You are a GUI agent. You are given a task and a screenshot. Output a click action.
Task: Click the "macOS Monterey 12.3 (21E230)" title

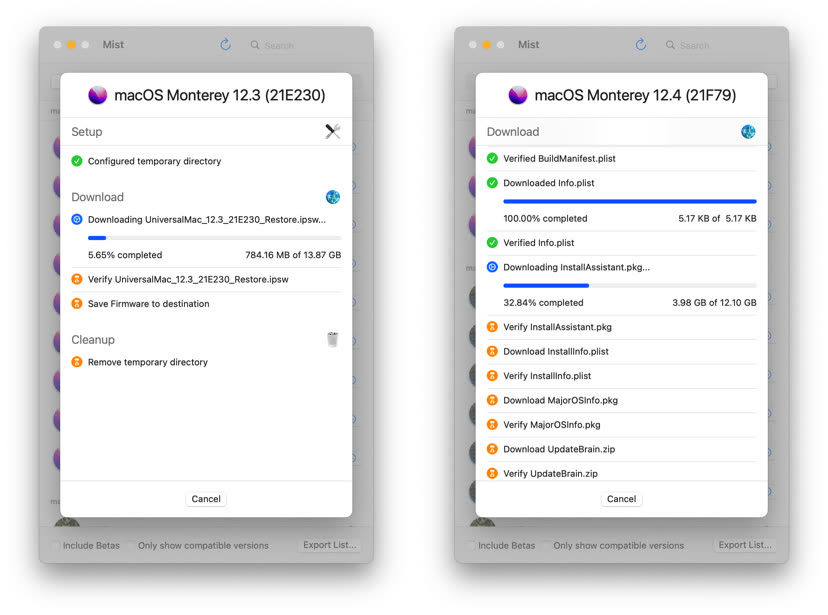point(220,95)
